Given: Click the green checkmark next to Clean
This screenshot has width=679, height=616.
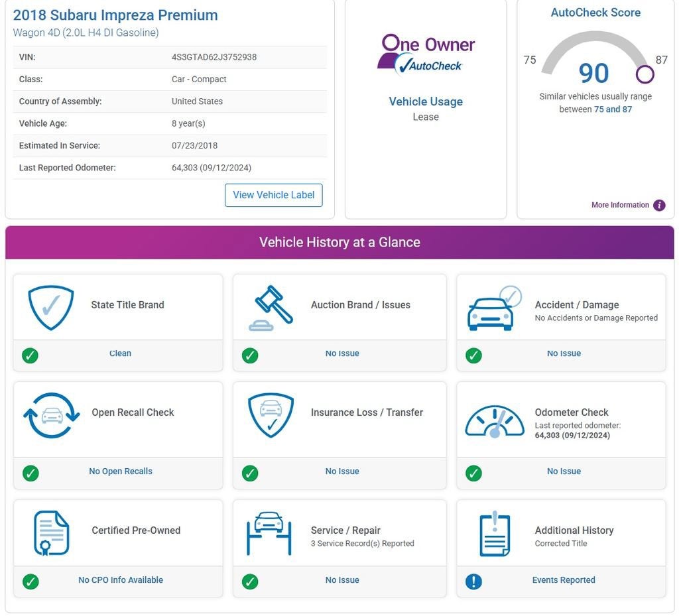Looking at the screenshot, I should pyautogui.click(x=30, y=355).
